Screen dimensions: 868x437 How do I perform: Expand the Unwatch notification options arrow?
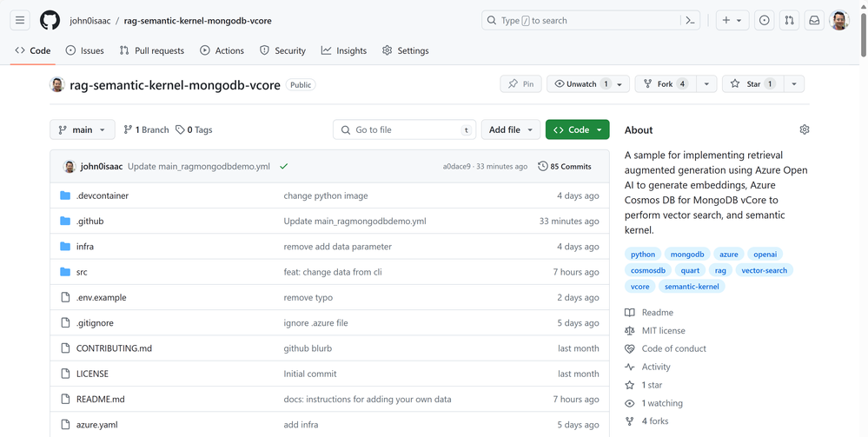click(x=620, y=84)
